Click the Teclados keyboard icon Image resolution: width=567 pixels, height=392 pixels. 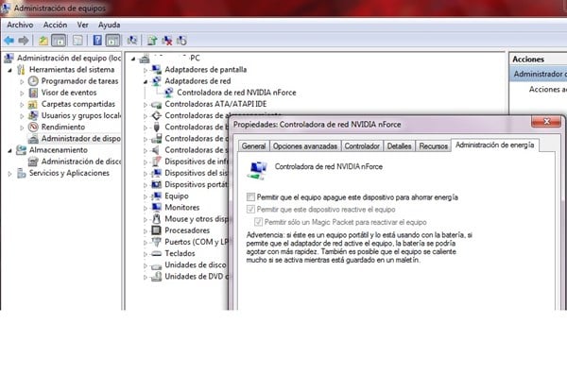[157, 253]
